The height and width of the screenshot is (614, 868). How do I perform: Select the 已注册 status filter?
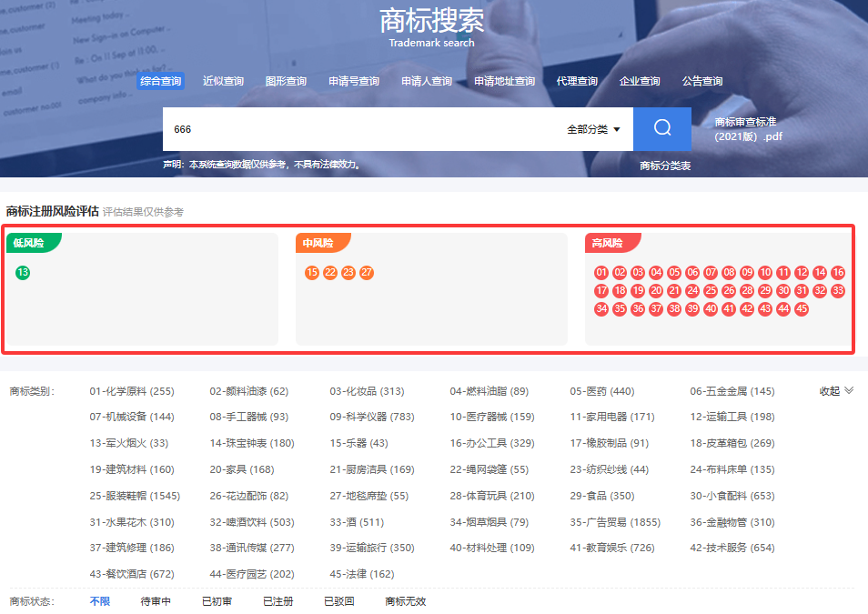[x=278, y=601]
